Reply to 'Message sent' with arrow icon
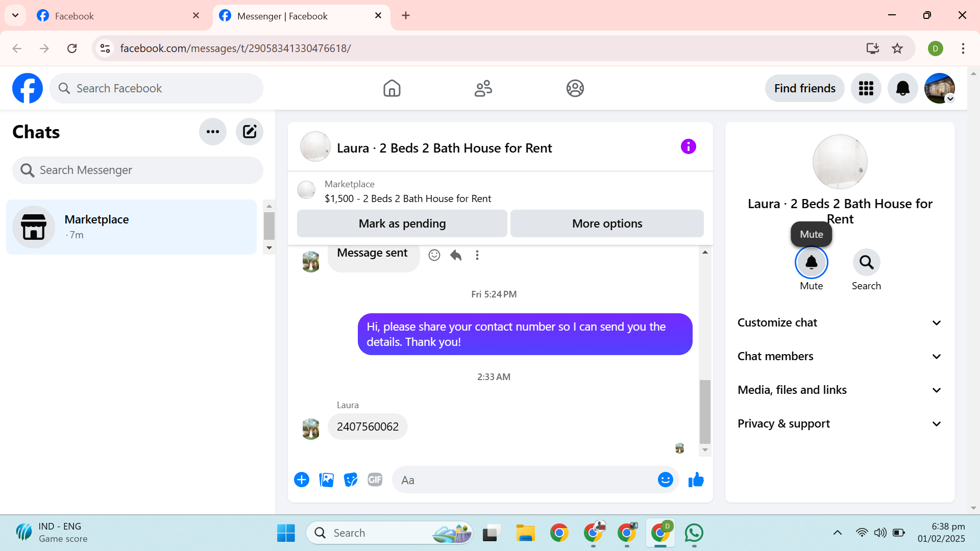Screen dimensions: 980x551 [x=456, y=255]
